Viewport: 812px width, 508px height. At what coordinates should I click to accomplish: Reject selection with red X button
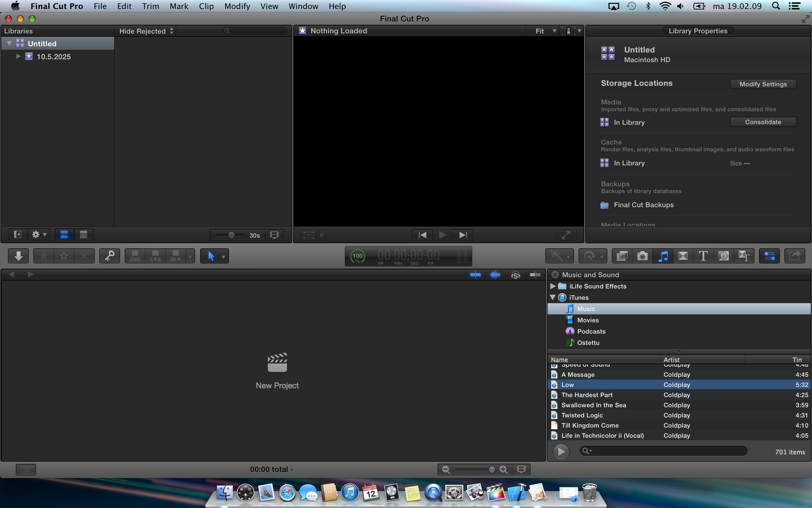[84, 256]
